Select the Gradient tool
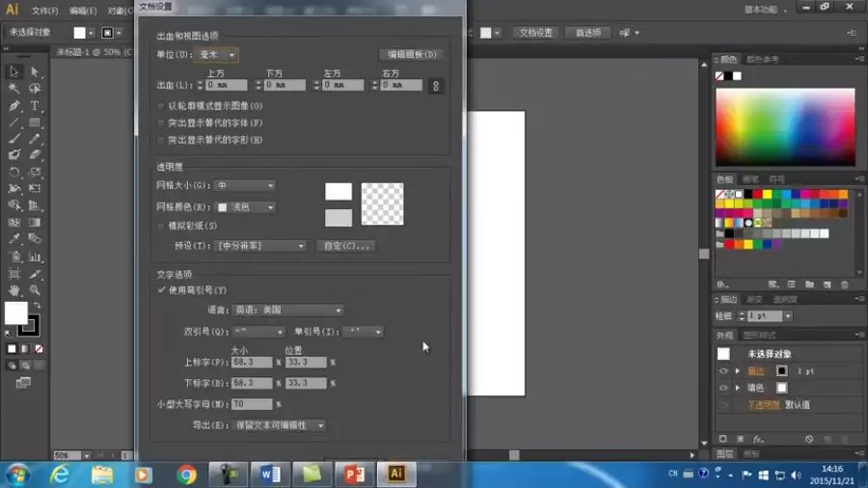868x488 pixels. 35,223
